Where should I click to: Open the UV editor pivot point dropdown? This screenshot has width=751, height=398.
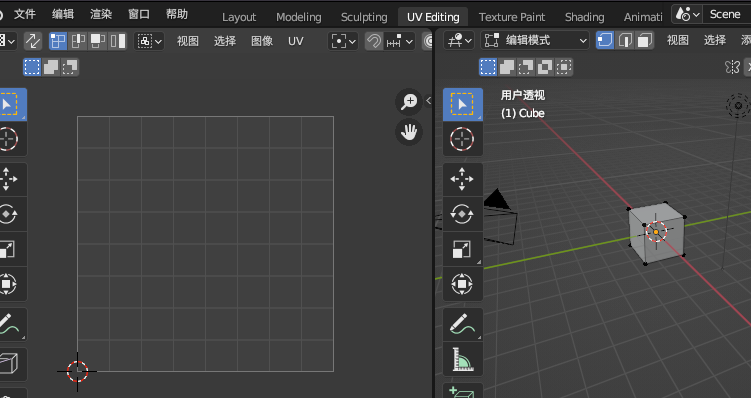pyautogui.click(x=343, y=41)
